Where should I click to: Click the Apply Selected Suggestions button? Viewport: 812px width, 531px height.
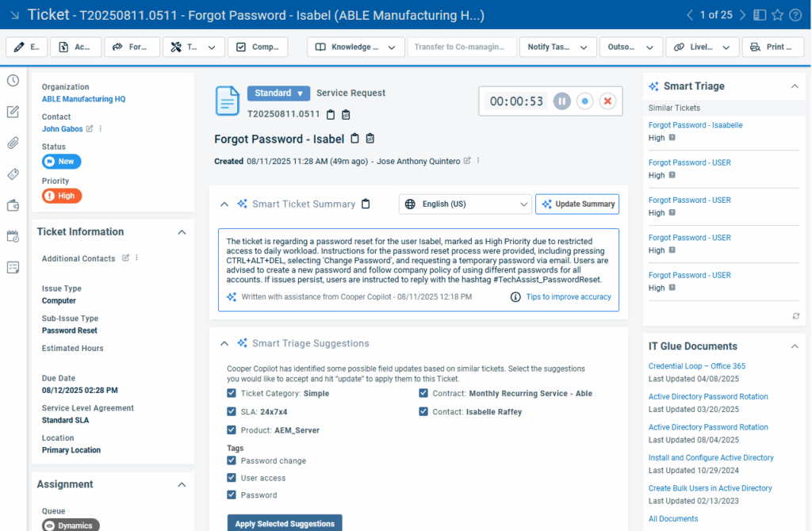(x=284, y=522)
